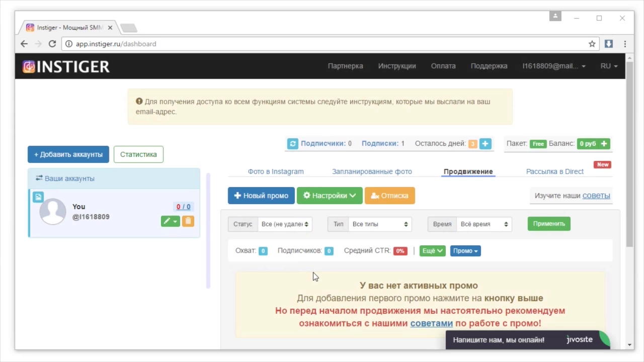The height and width of the screenshot is (362, 644).
Task: Open Партнерка in top navigation
Action: click(x=345, y=66)
